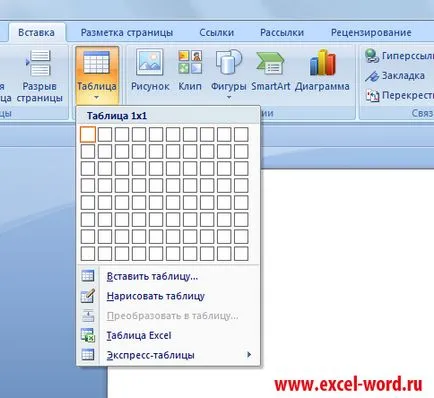Screen dimensions: 434x398
Task: Click the Таблица 1x1 header text
Action: pos(117,116)
